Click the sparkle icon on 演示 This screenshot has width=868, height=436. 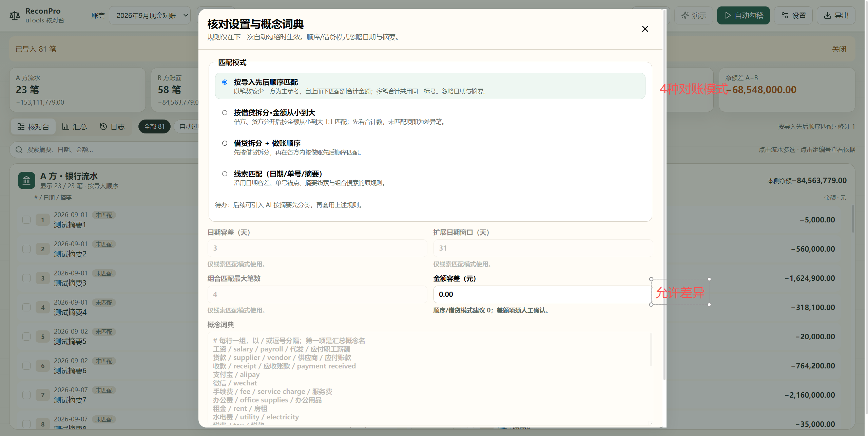[685, 15]
